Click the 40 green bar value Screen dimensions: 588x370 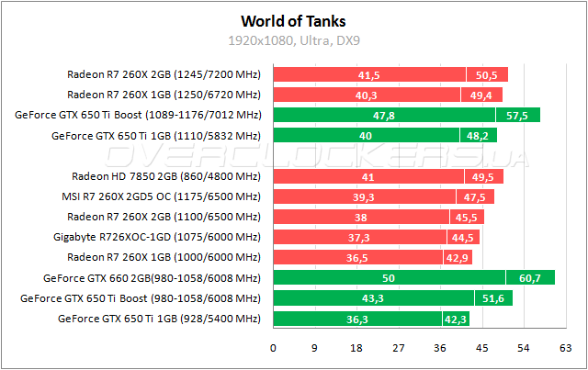pos(366,136)
